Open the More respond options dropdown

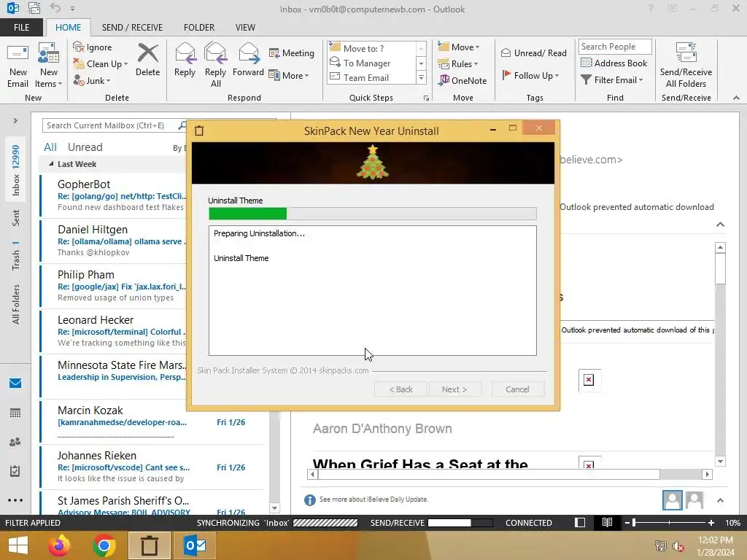pos(289,75)
